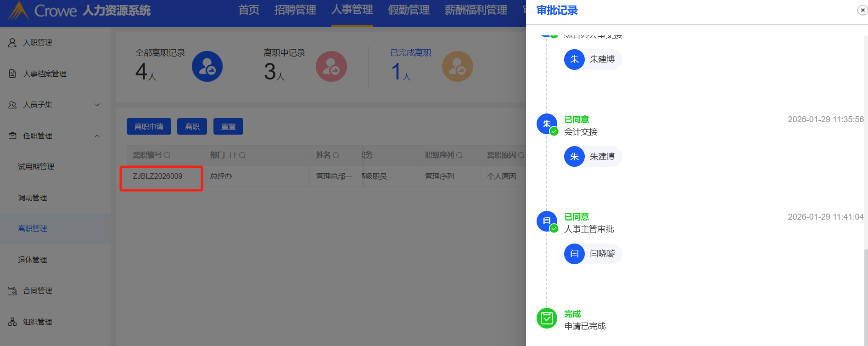Click search icon beside 离职编号 column
The height and width of the screenshot is (346, 868).
point(167,155)
